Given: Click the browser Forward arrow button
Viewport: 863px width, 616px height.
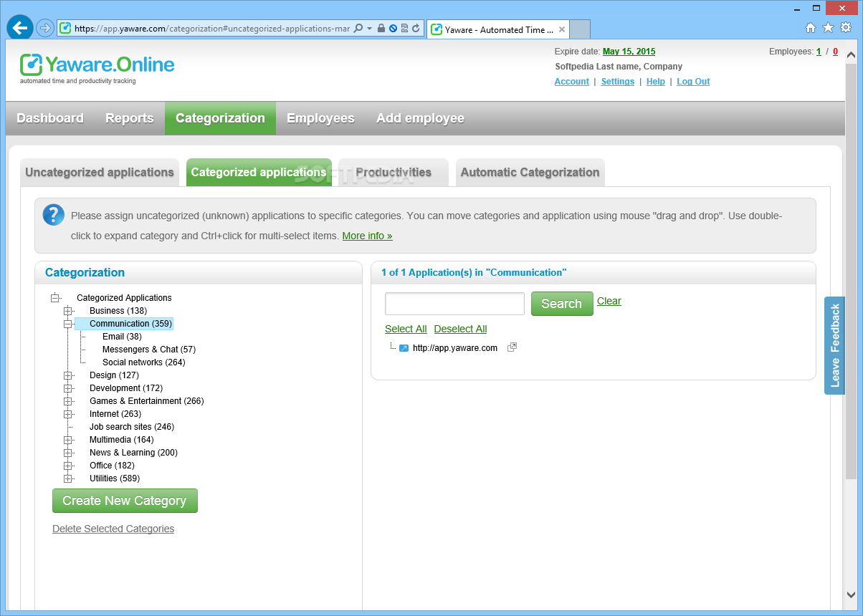Looking at the screenshot, I should coord(45,28).
